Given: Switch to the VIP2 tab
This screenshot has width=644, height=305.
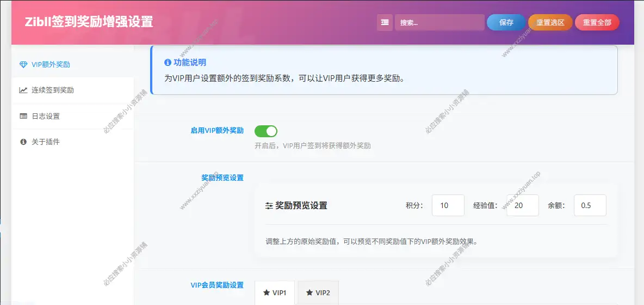Looking at the screenshot, I should (x=318, y=293).
